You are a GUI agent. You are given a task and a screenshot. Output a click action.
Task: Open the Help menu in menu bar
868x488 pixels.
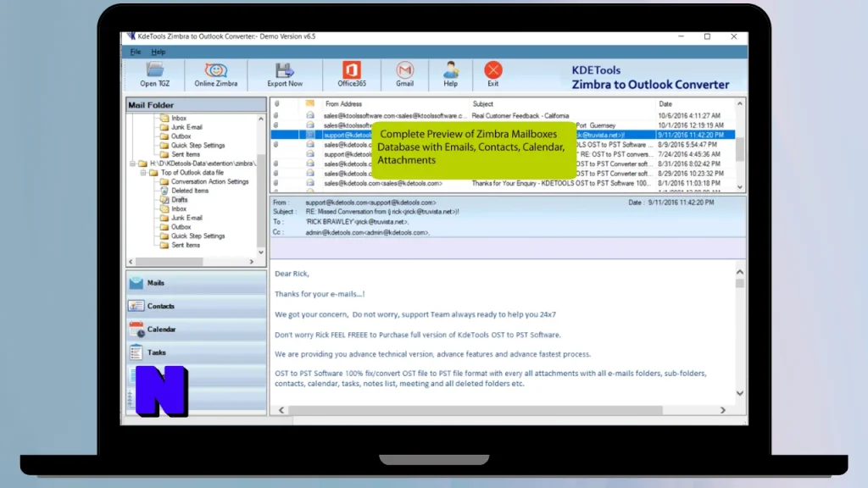pyautogui.click(x=159, y=52)
